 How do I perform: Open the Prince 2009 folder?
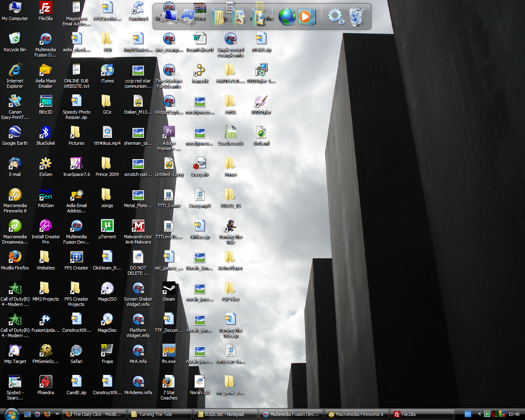click(x=107, y=167)
